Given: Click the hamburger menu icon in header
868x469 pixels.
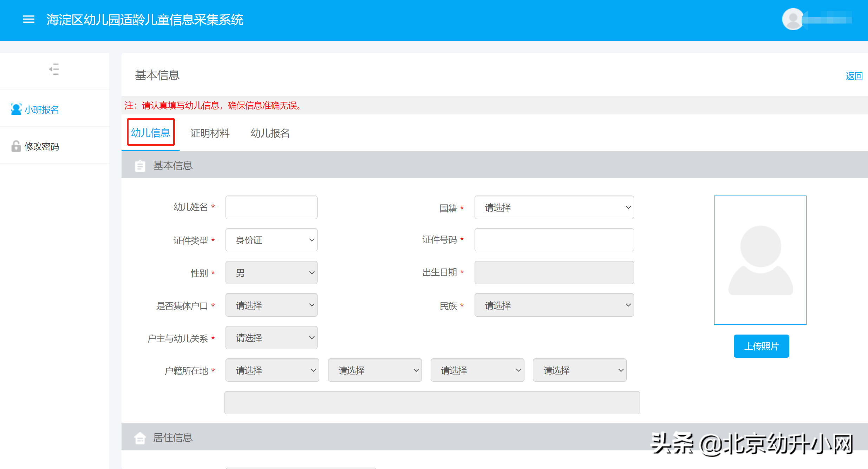Looking at the screenshot, I should [28, 19].
